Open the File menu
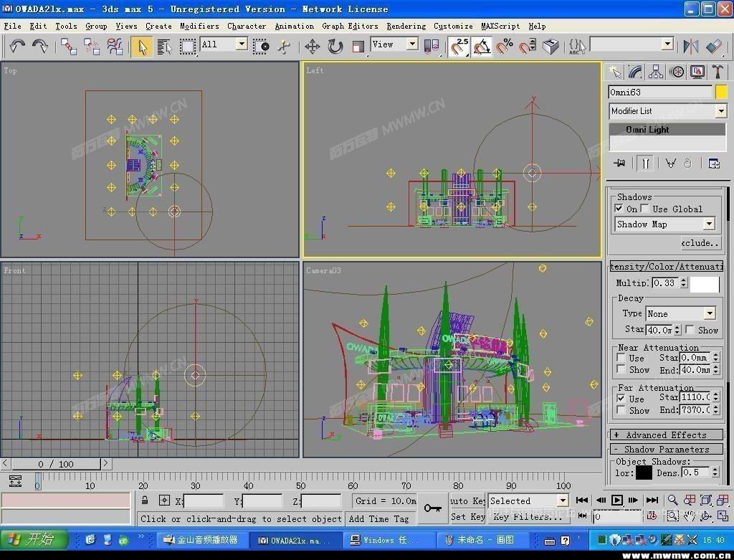Viewport: 734px width, 560px height. (x=12, y=27)
